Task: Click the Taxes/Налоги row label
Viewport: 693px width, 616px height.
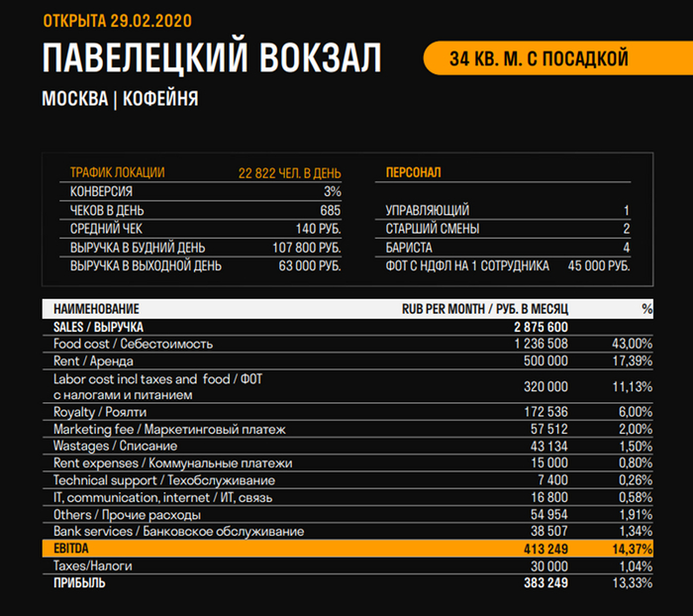Action: (x=92, y=565)
